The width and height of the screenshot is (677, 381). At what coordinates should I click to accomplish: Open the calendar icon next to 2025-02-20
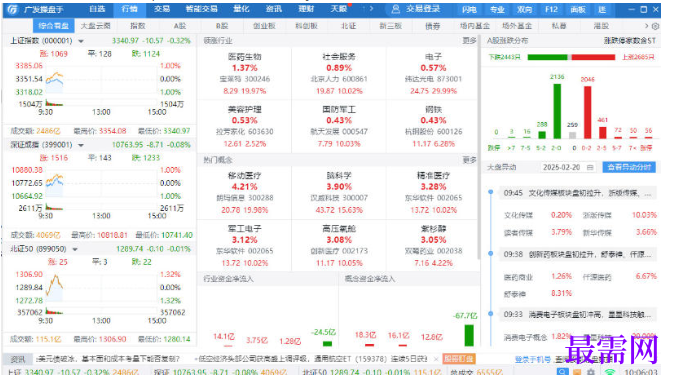coord(590,167)
